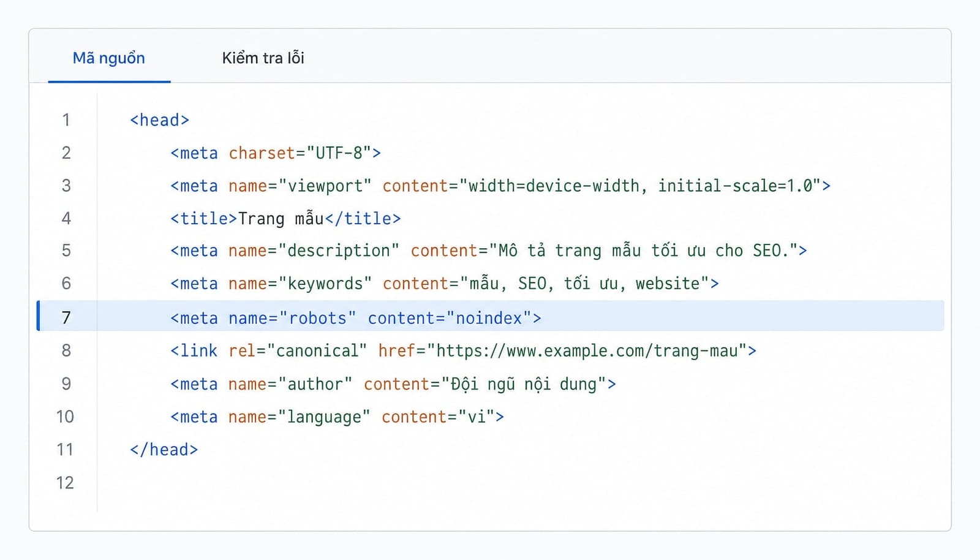Click the viewport meta tag line
Viewport: 980px width, 560px height.
[500, 186]
